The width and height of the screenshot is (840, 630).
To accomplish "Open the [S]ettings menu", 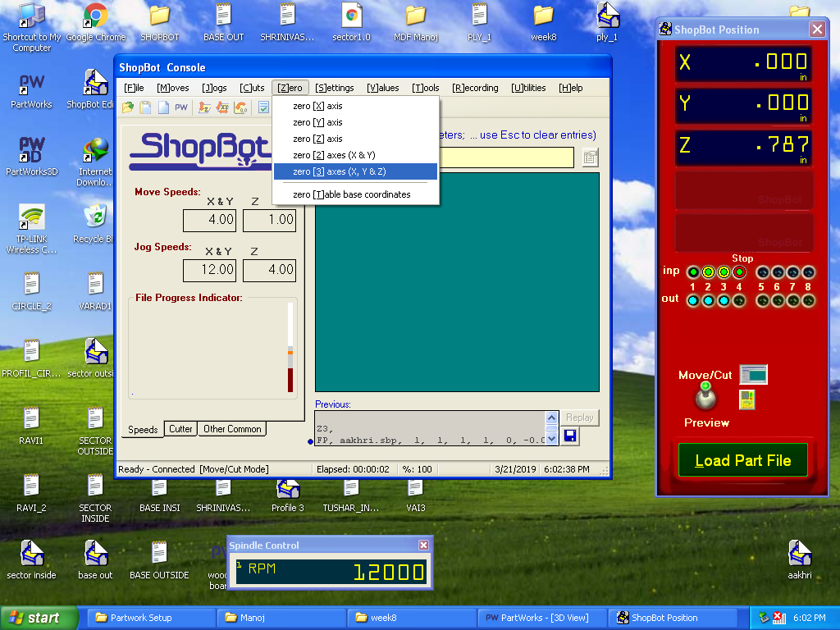I will tap(335, 88).
